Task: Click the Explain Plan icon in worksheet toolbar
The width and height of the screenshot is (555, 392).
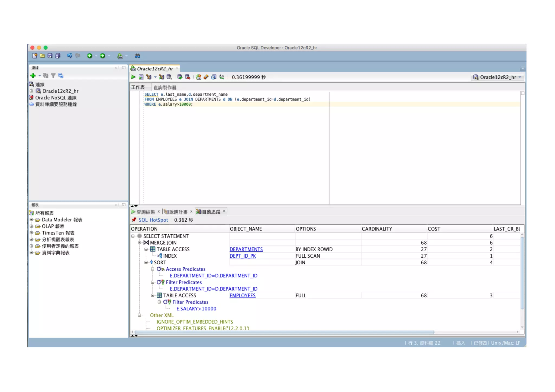Action: pyautogui.click(x=149, y=77)
